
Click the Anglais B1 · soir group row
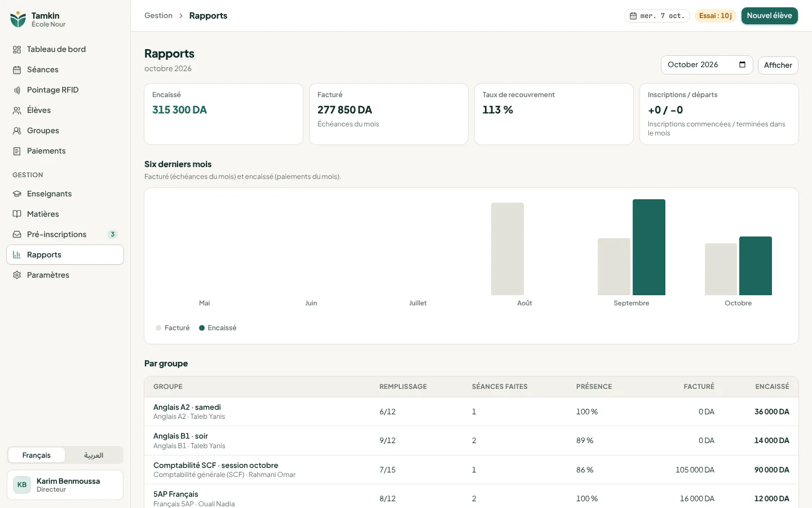coord(471,441)
